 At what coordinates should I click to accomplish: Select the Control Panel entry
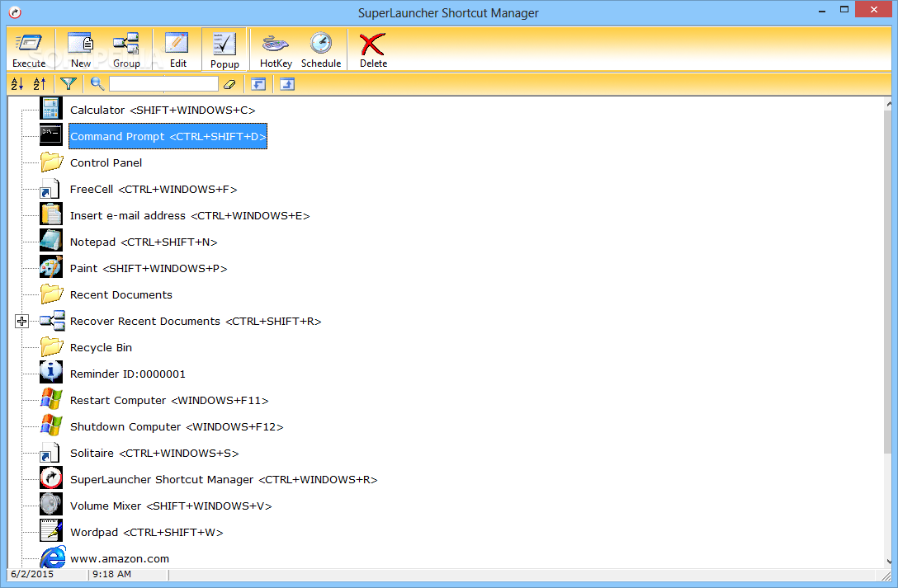106,162
